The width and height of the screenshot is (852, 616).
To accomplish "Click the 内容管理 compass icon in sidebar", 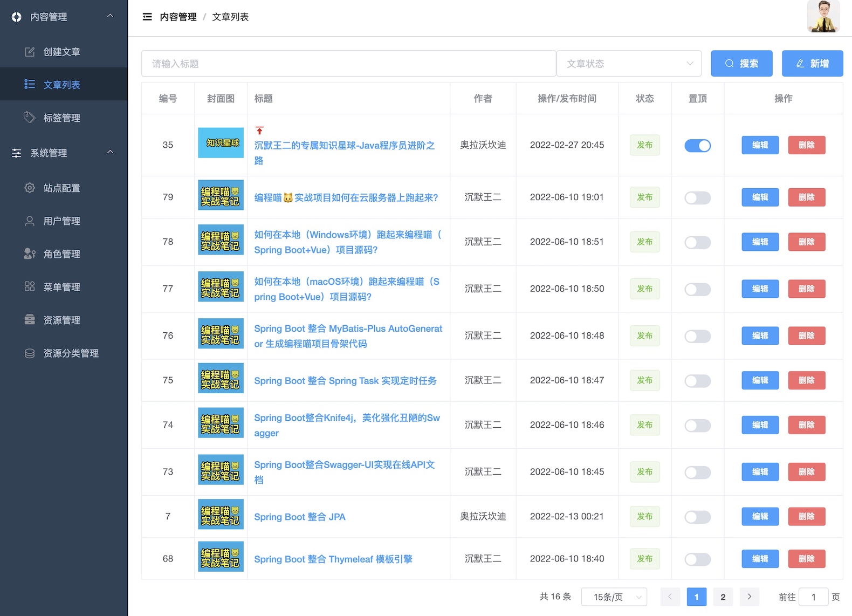I will (17, 17).
